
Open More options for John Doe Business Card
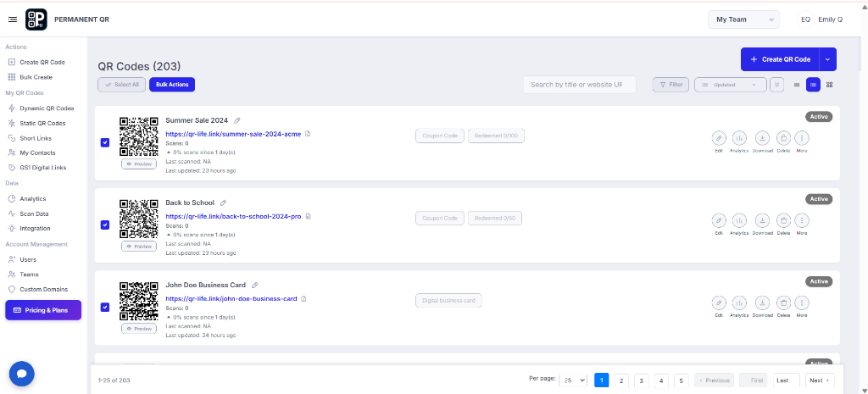click(802, 302)
